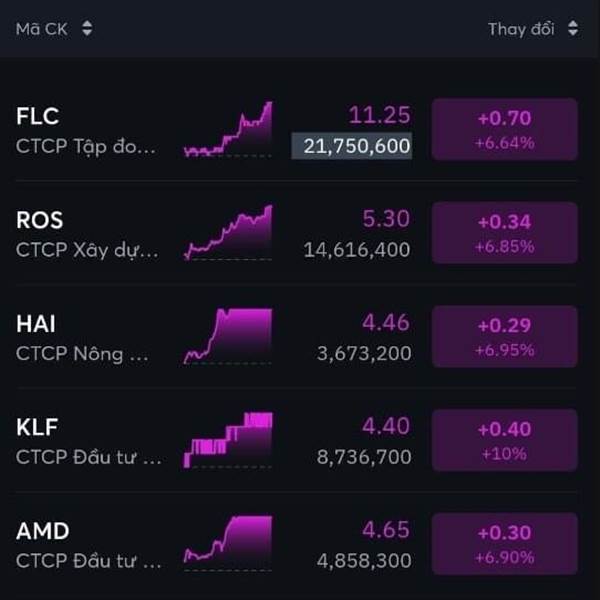Select the AMD stock ticker
The image size is (600, 600).
(x=43, y=531)
